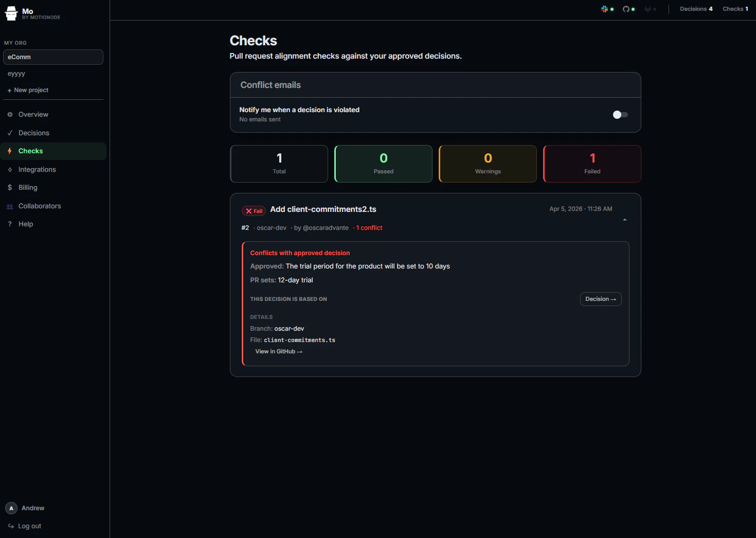The width and height of the screenshot is (756, 538).
Task: Filter checks by Failed count card
Action: pos(592,164)
